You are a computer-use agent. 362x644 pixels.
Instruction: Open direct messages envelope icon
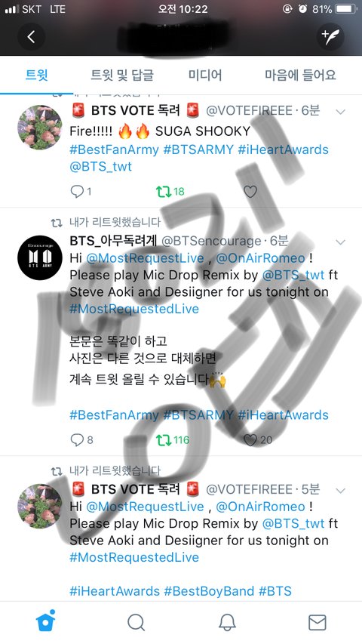point(318,623)
